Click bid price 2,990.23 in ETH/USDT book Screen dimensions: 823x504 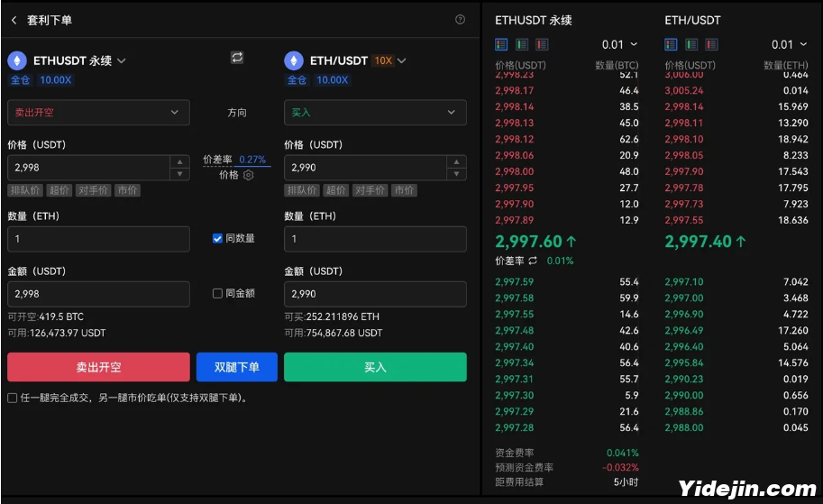coord(684,379)
